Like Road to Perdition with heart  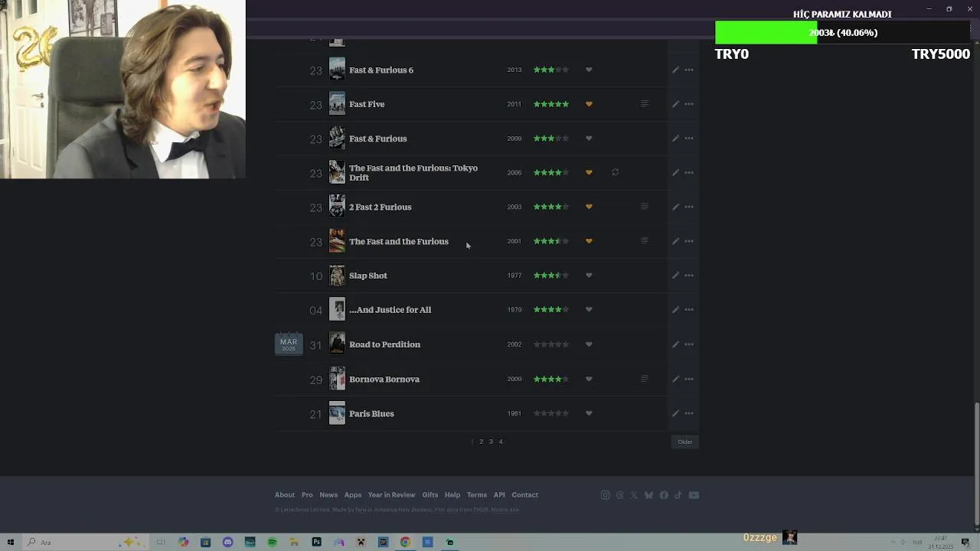pyautogui.click(x=589, y=344)
